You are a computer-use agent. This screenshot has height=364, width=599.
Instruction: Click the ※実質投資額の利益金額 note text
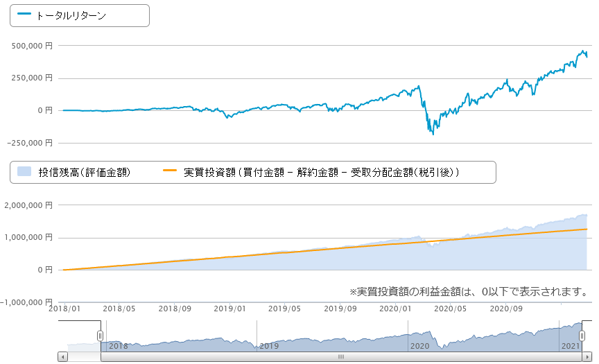(469, 292)
